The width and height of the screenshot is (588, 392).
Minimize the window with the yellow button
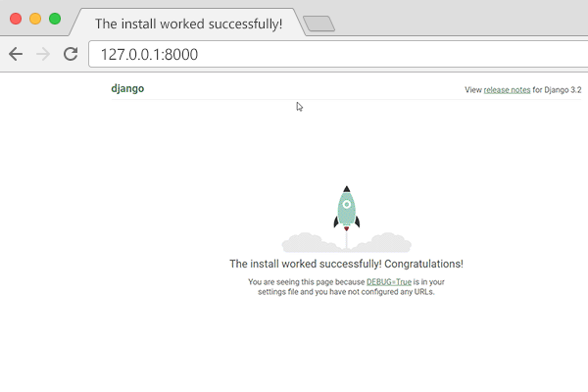(34, 19)
